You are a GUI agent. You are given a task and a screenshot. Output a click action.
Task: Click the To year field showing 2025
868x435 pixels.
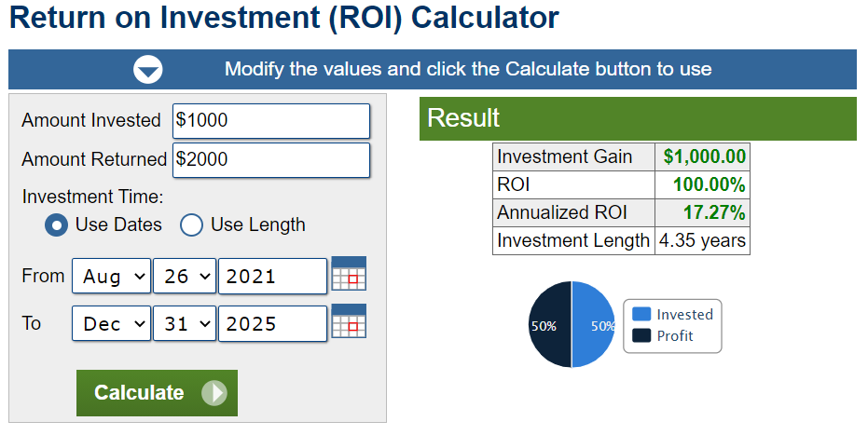point(272,323)
